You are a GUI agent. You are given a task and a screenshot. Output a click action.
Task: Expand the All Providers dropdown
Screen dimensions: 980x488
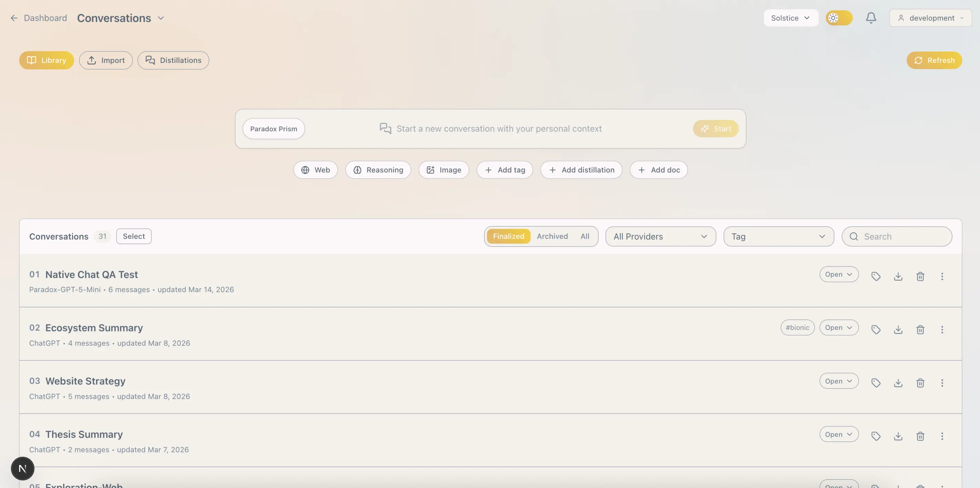pyautogui.click(x=660, y=236)
